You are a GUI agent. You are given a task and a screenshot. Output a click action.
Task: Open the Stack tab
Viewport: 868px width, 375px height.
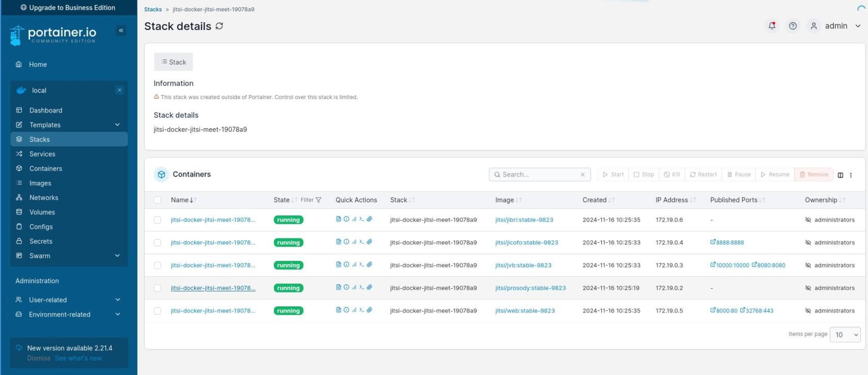pos(174,62)
